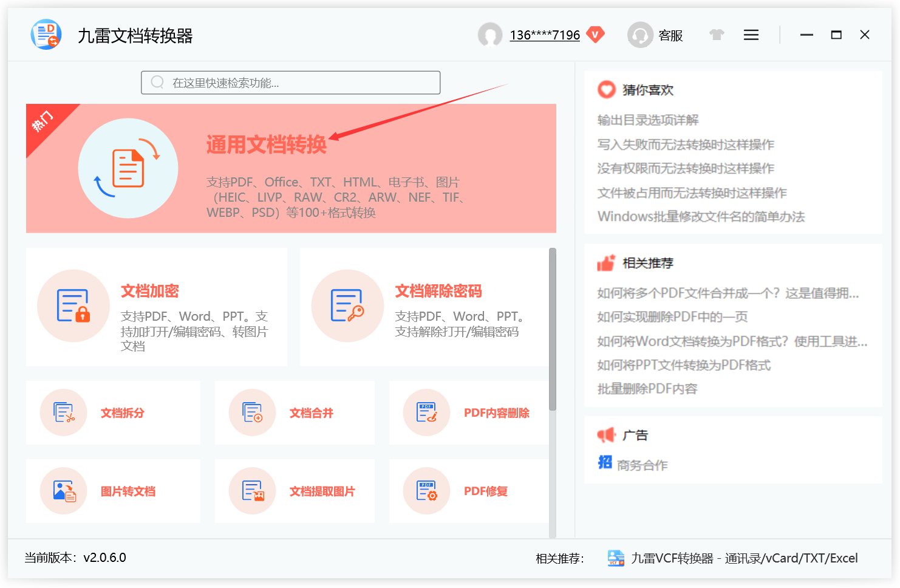
Task: Open 没有权限而无法转换时这样操作 article
Action: pyautogui.click(x=686, y=168)
